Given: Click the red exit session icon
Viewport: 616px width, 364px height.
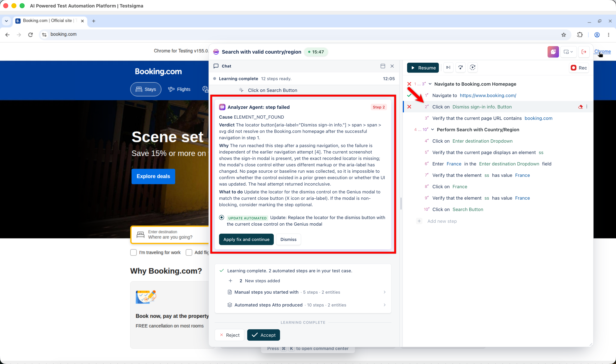Looking at the screenshot, I should pos(584,52).
